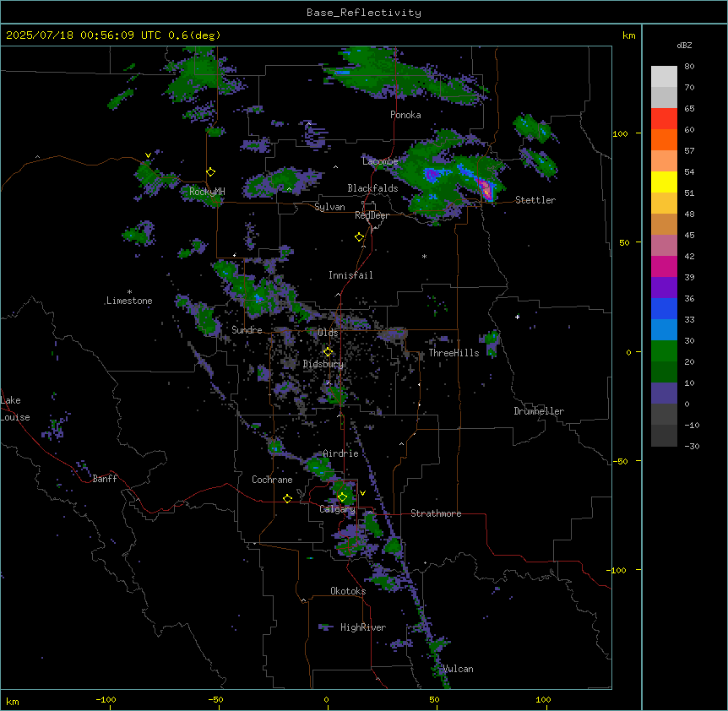Click the Didsbury city label
This screenshot has height=711, width=728.
pyautogui.click(x=323, y=364)
